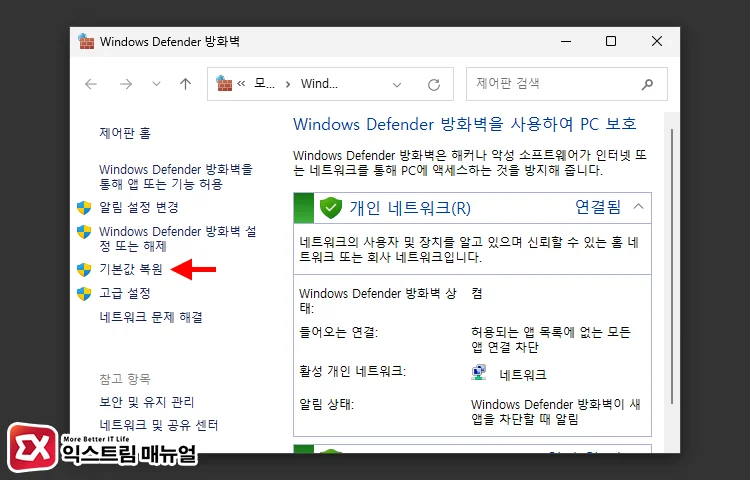Click the 'Wind...' breadcrumb in the address bar
Image resolution: width=750 pixels, height=480 pixels.
point(319,84)
